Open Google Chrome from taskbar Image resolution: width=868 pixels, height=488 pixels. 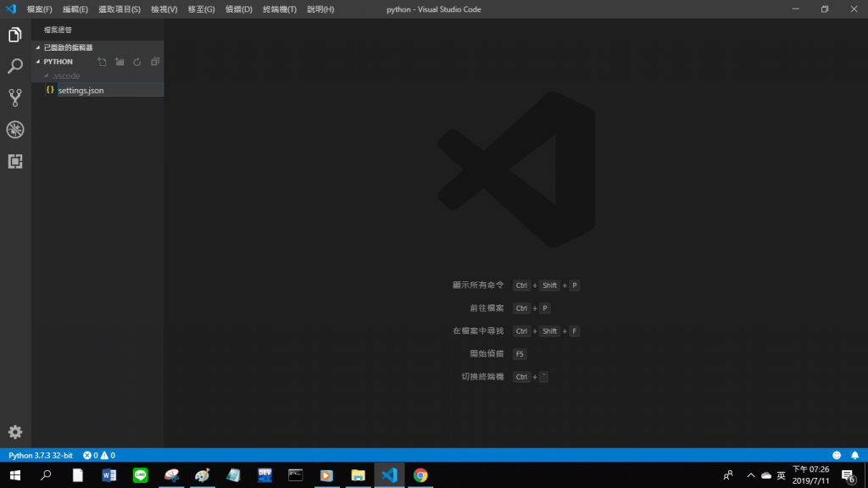pos(420,475)
